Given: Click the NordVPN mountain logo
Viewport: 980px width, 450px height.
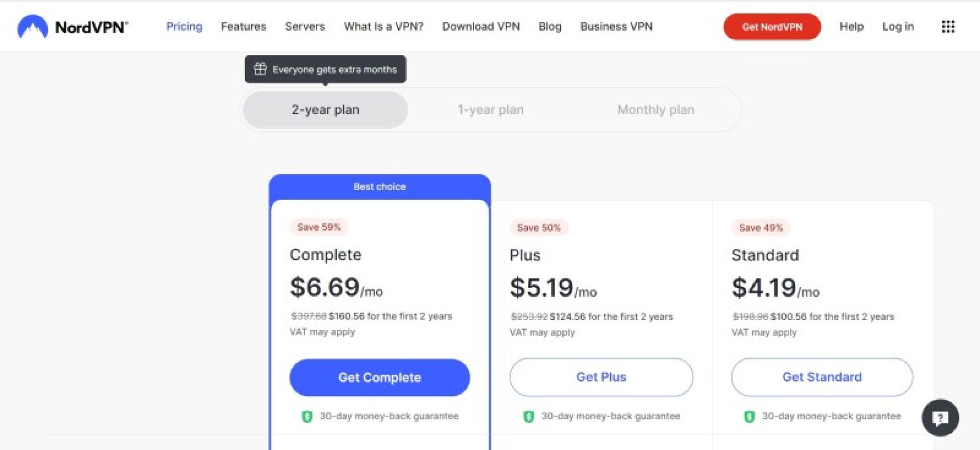Looking at the screenshot, I should (x=33, y=26).
